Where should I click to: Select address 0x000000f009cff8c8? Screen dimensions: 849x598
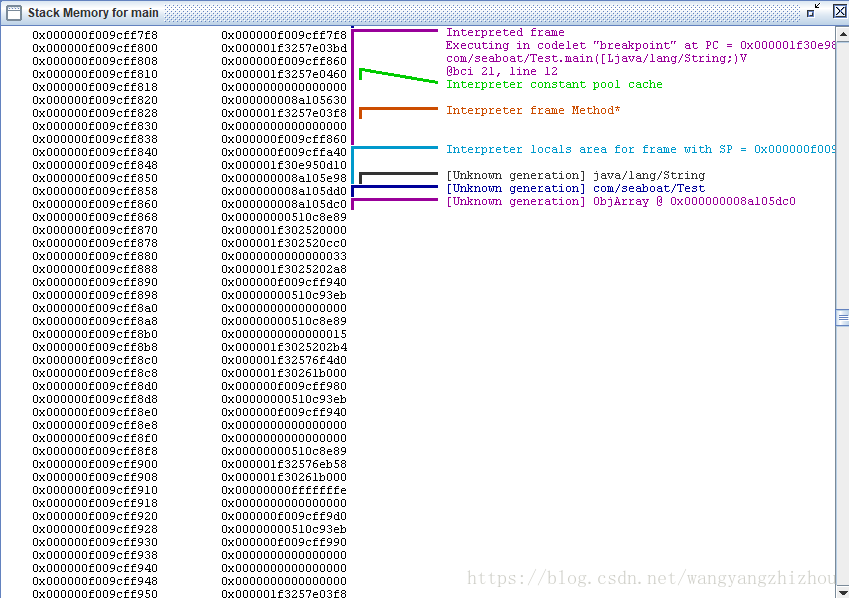(x=95, y=373)
